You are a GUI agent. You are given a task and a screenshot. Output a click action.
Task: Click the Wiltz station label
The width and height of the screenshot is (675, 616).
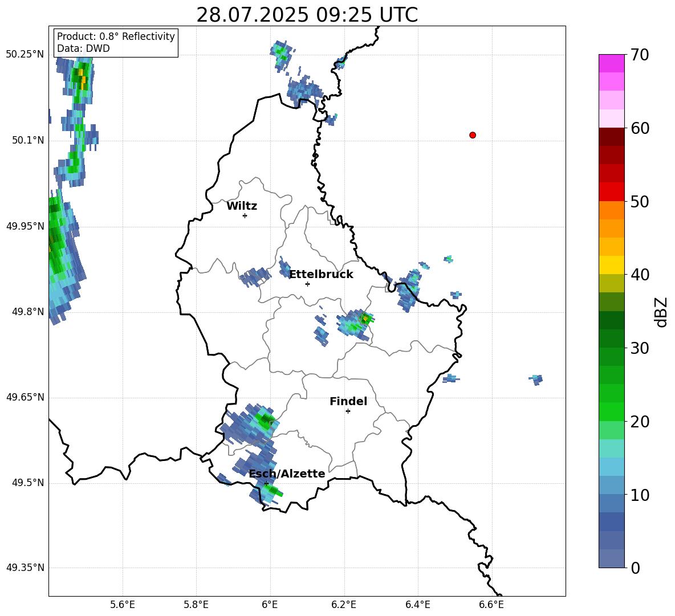point(242,206)
